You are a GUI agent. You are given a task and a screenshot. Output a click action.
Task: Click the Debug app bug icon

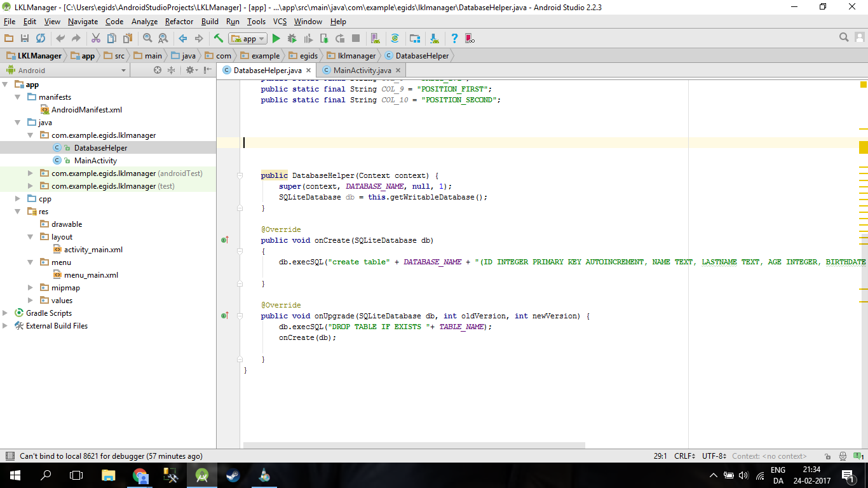coord(292,39)
